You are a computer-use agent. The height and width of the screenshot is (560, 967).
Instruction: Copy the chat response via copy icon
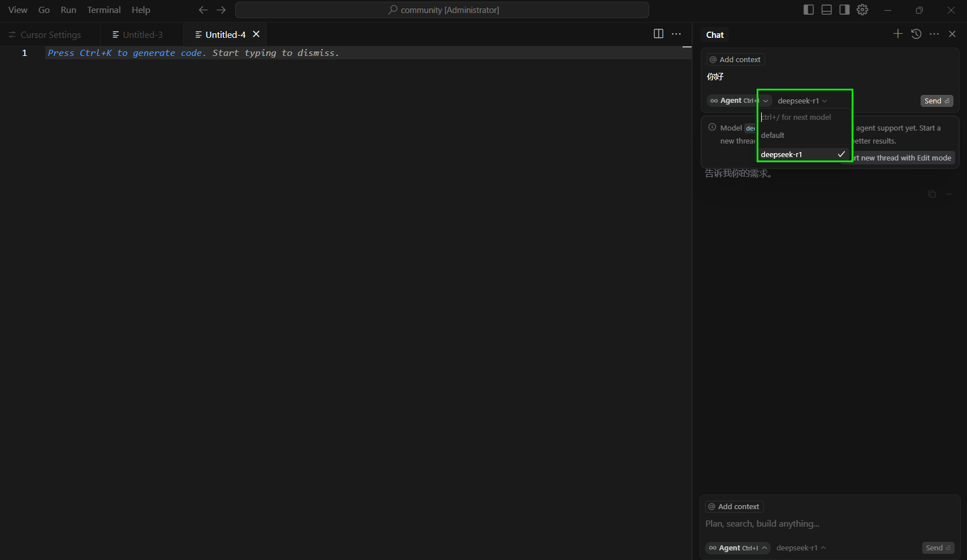tap(931, 194)
